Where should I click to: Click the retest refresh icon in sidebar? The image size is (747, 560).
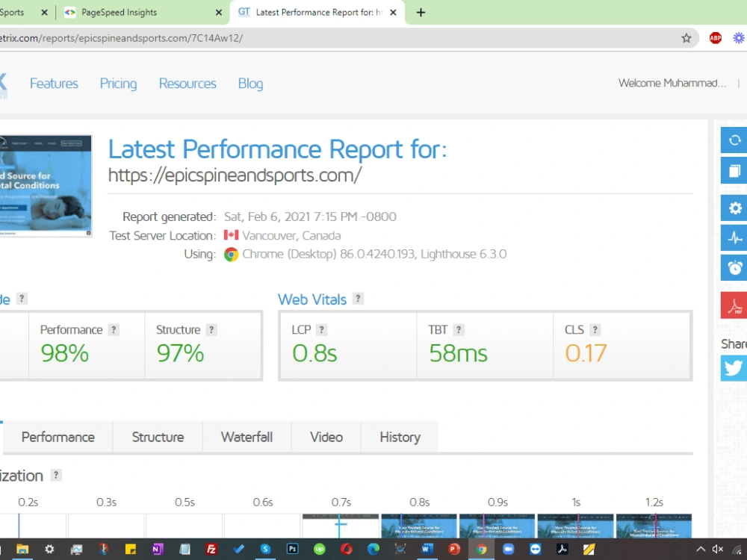point(734,140)
